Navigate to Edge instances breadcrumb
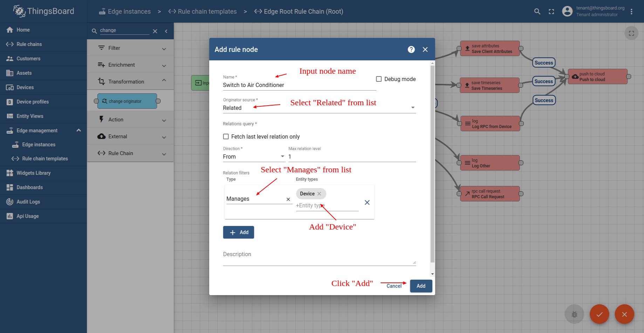 point(125,12)
